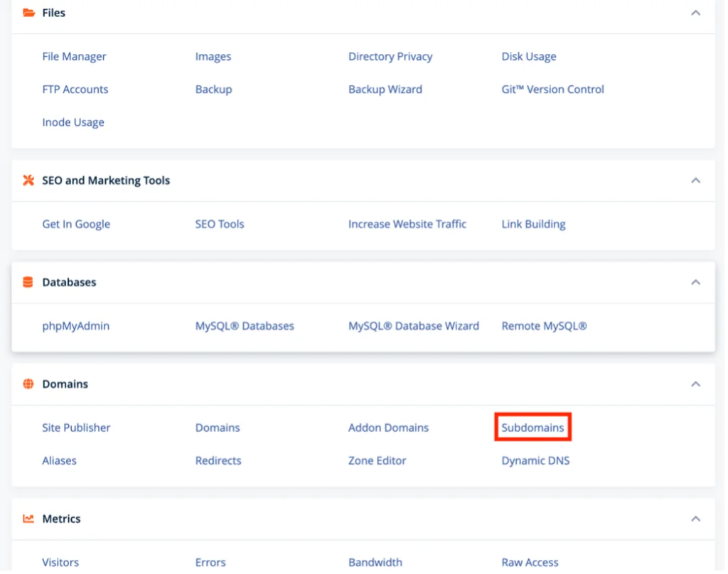This screenshot has width=728, height=574.
Task: Click the SEO and Marketing Tools title
Action: (106, 180)
